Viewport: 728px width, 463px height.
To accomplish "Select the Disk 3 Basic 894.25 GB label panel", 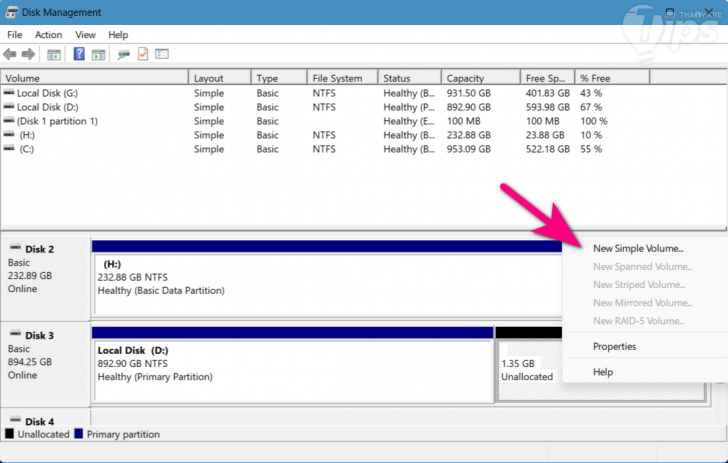I will (x=45, y=364).
